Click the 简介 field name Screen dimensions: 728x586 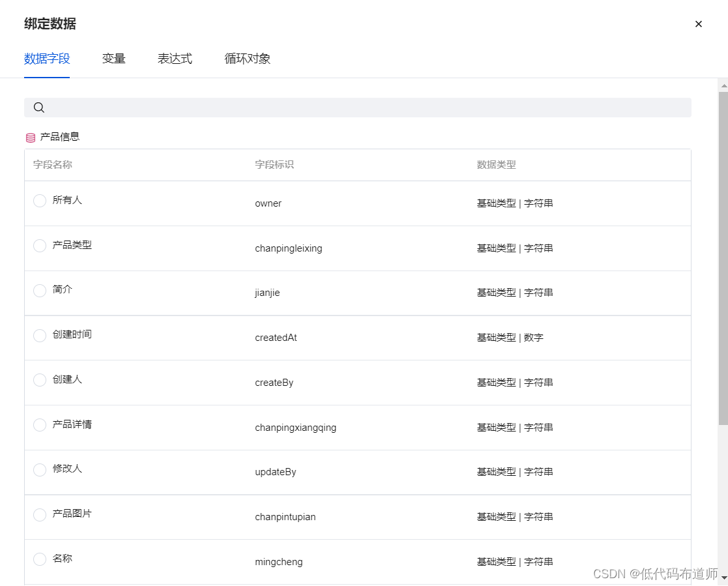pyautogui.click(x=62, y=289)
